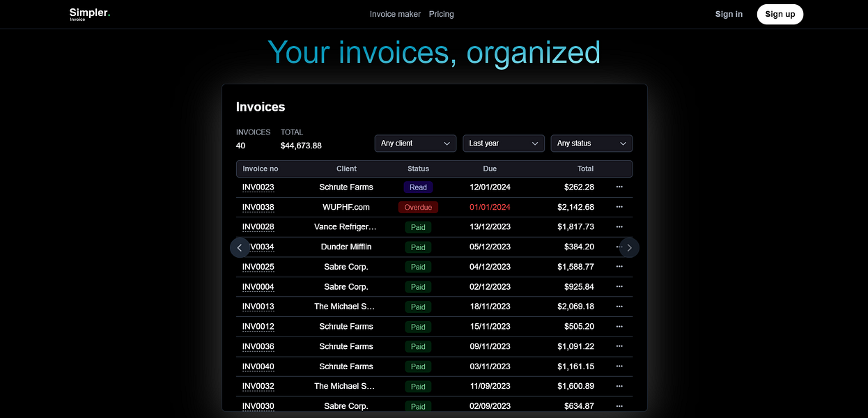
Task: Click the Sign up button
Action: click(780, 14)
